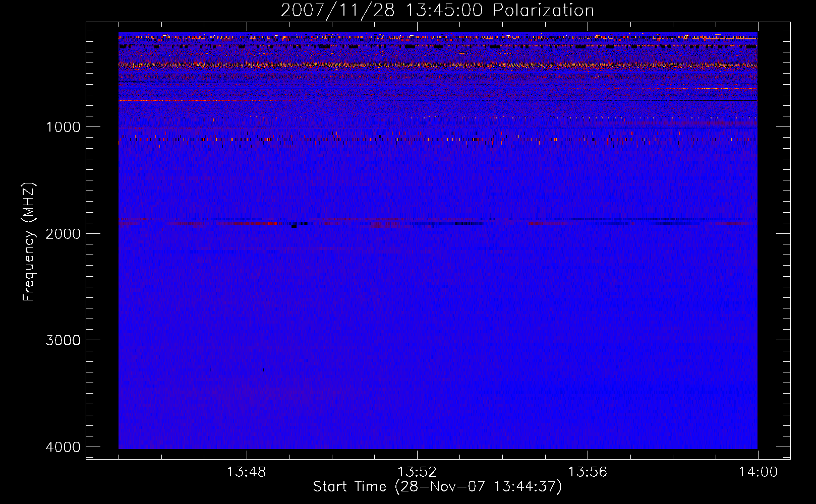The height and width of the screenshot is (504, 816).
Task: Click the 'Start Time (28-Nov-07 13:44:37)' axis label
Action: click(437, 487)
